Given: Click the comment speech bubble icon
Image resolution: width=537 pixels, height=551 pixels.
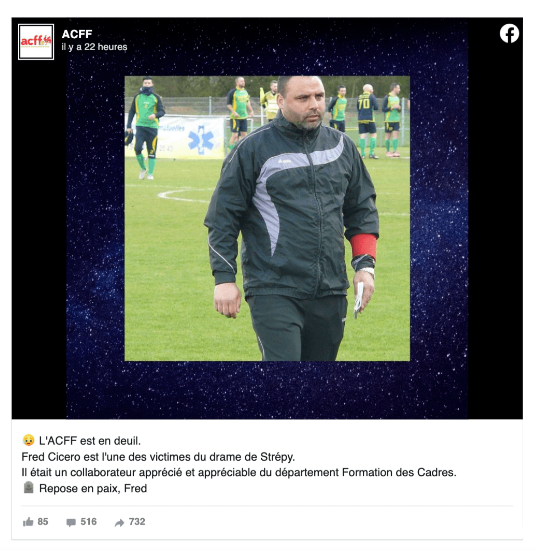Looking at the screenshot, I should [71, 523].
